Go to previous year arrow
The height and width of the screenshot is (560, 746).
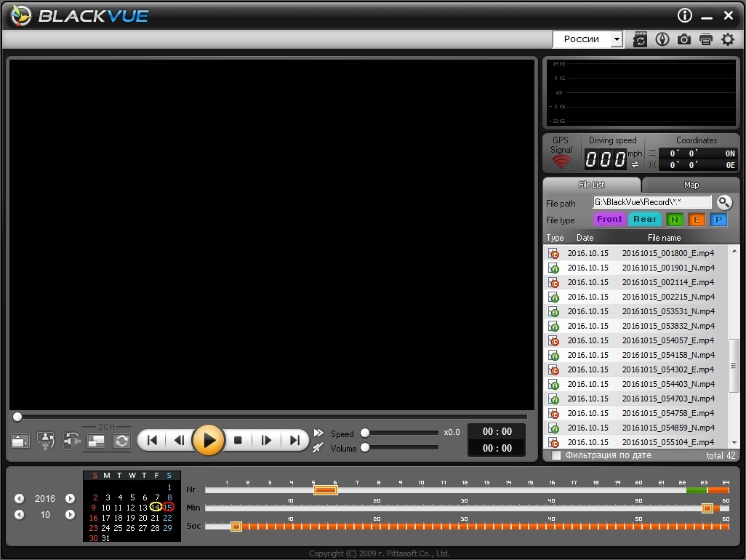[x=19, y=499]
